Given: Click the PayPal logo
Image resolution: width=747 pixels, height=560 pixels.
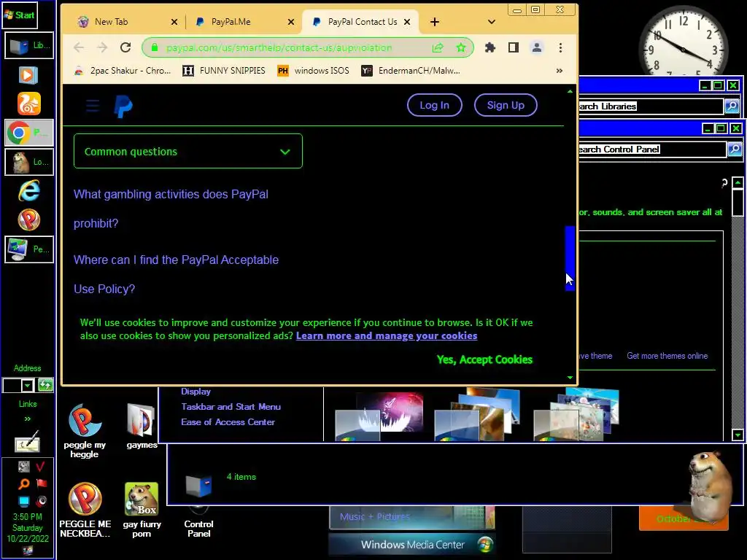Looking at the screenshot, I should point(123,106).
